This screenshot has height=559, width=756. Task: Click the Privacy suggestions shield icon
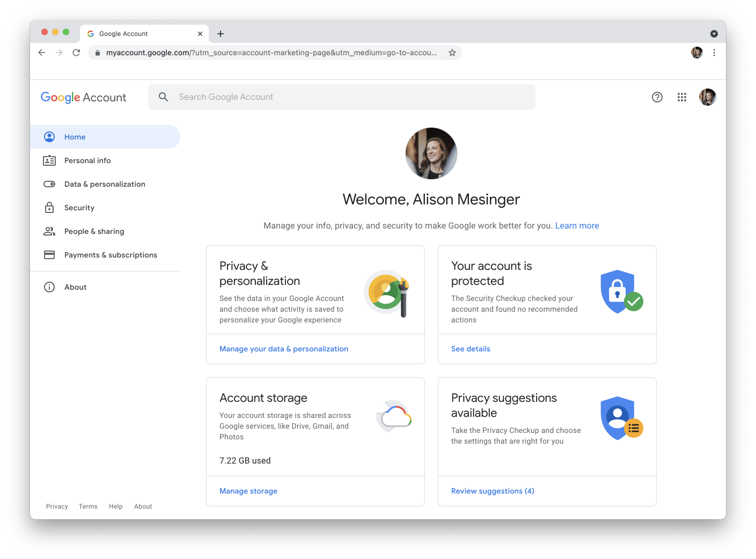coord(622,418)
